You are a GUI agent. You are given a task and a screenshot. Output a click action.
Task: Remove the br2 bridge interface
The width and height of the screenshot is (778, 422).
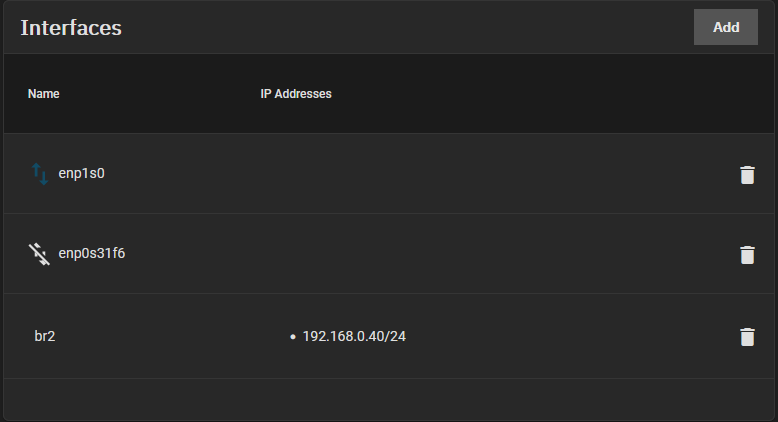tap(746, 336)
